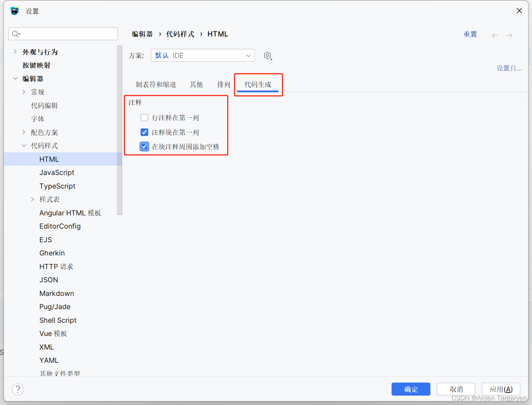Click the search magnifier icon
Screen dimensions: 532x405
16,34
